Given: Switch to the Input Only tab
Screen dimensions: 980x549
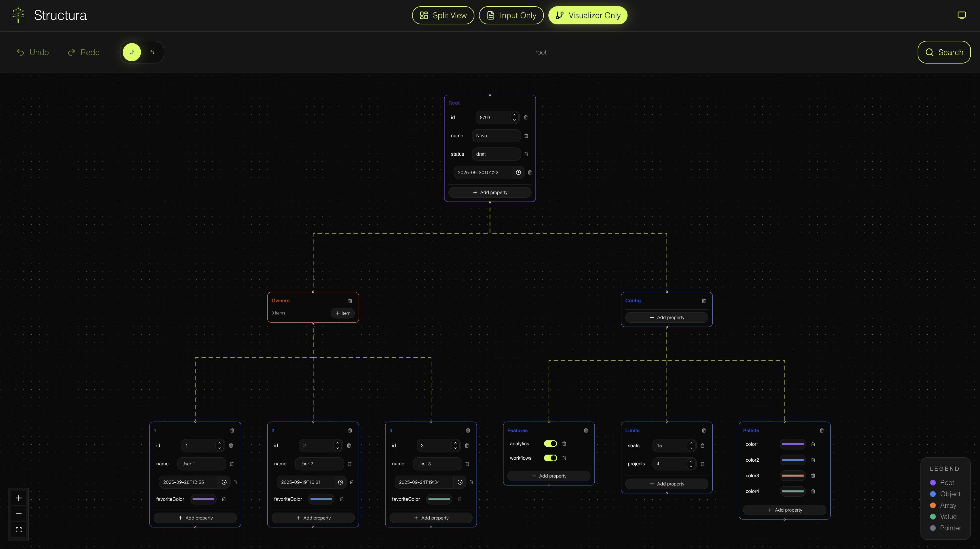Looking at the screenshot, I should coord(511,15).
